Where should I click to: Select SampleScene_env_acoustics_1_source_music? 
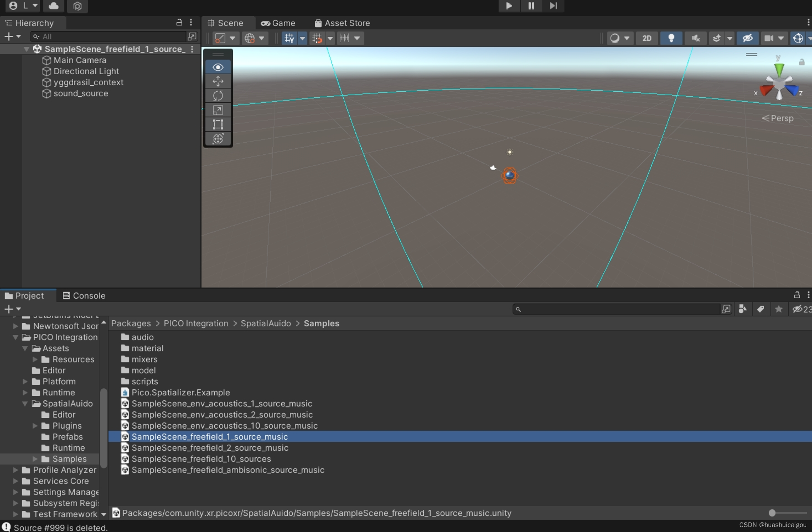coord(222,404)
